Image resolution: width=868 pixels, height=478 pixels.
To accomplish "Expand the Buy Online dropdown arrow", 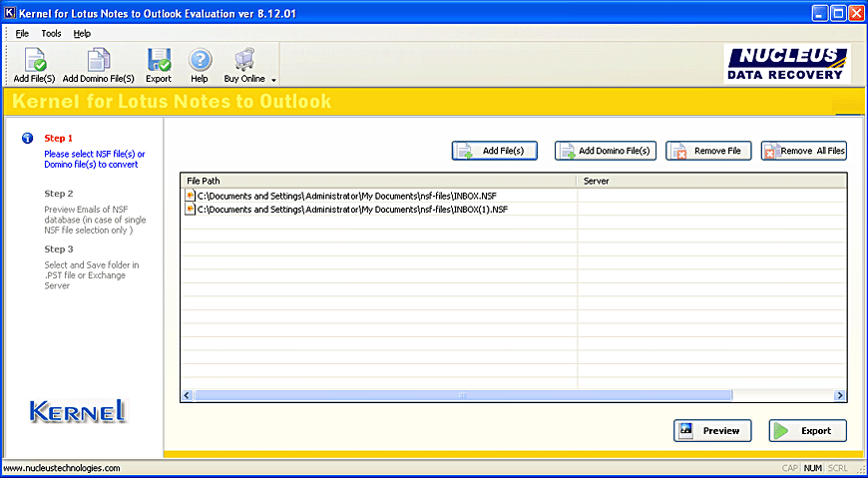I will 273,80.
